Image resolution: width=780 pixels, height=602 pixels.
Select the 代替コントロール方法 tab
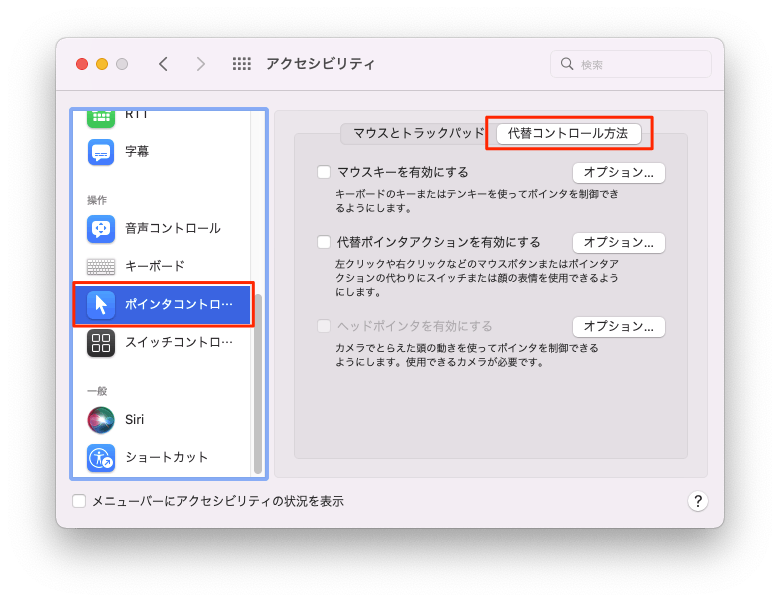(x=569, y=133)
